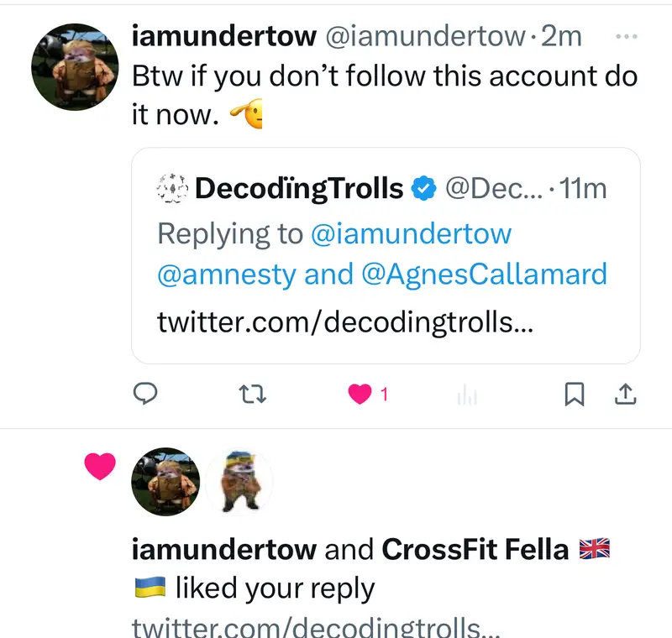Image resolution: width=672 pixels, height=638 pixels.
Task: Click the pink heart notification icon
Action: coord(100,467)
